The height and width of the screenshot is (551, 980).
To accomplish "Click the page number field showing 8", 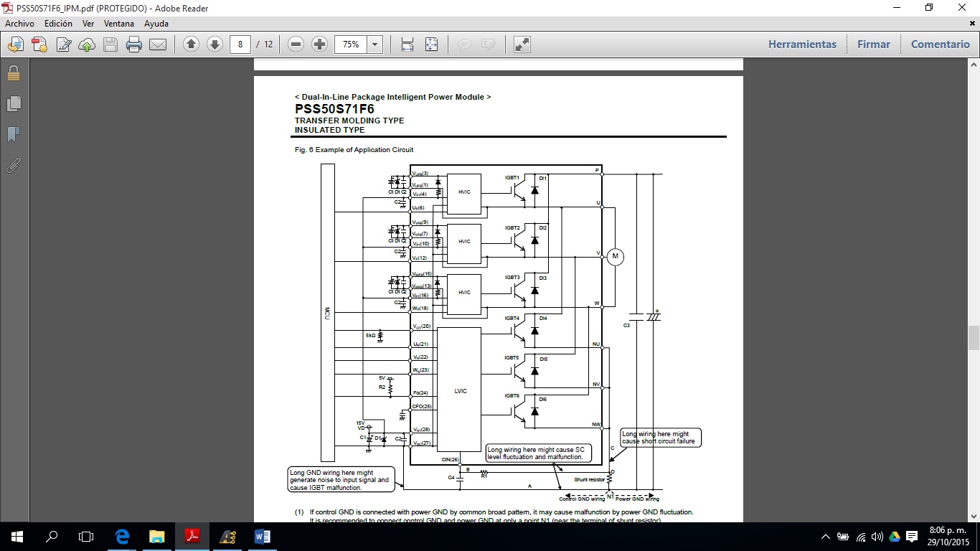I will (x=240, y=44).
